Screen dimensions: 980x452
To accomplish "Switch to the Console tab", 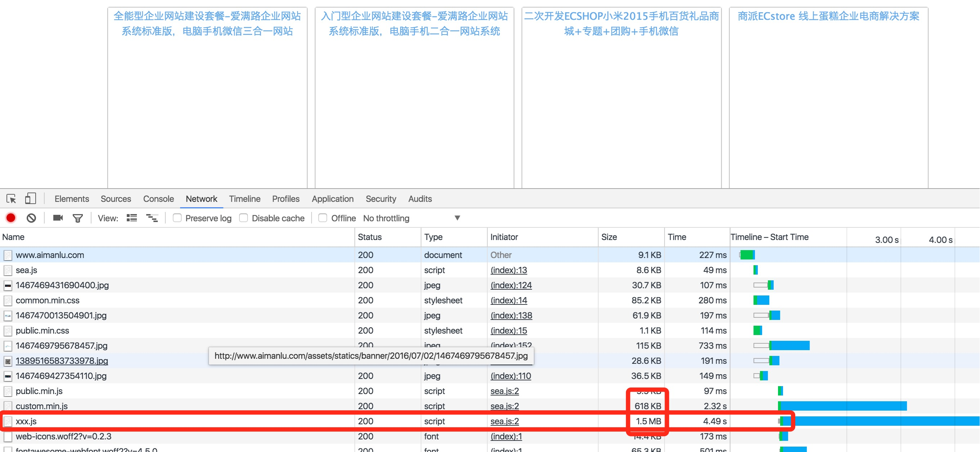I will [158, 199].
